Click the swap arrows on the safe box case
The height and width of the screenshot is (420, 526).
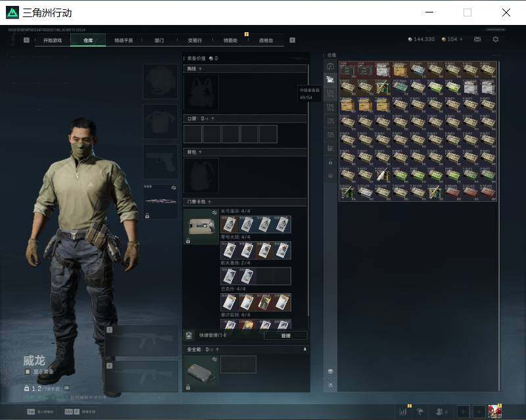click(x=214, y=360)
